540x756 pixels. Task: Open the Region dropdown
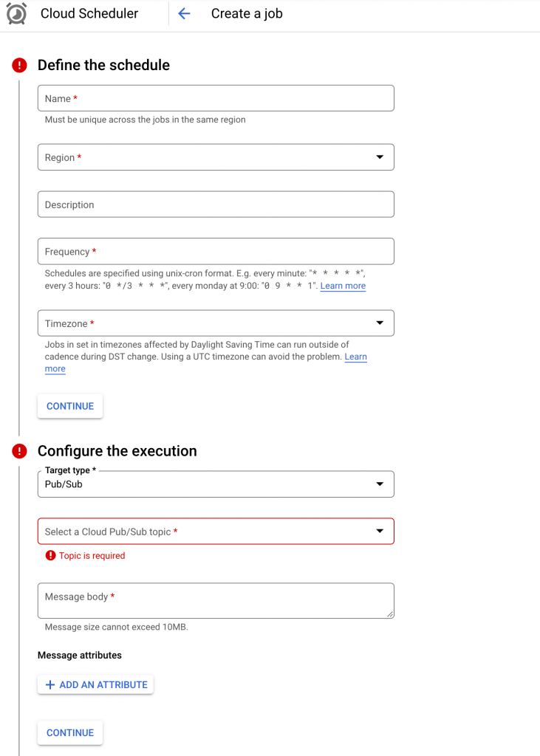pyautogui.click(x=216, y=157)
